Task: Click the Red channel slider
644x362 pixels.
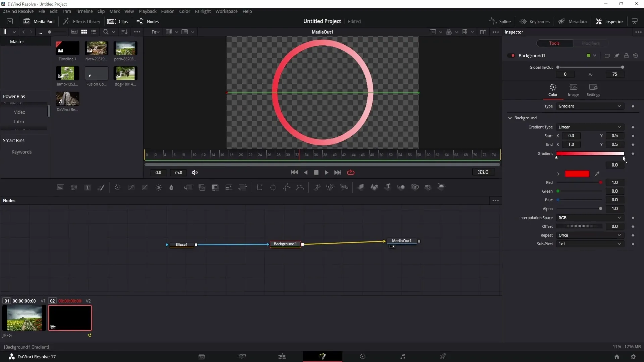Action: pos(579,182)
